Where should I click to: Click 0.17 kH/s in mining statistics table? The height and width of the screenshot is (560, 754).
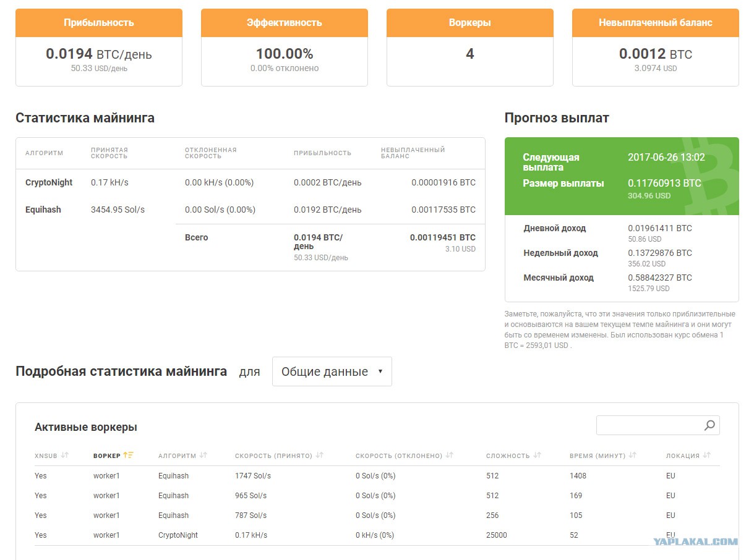(x=109, y=182)
